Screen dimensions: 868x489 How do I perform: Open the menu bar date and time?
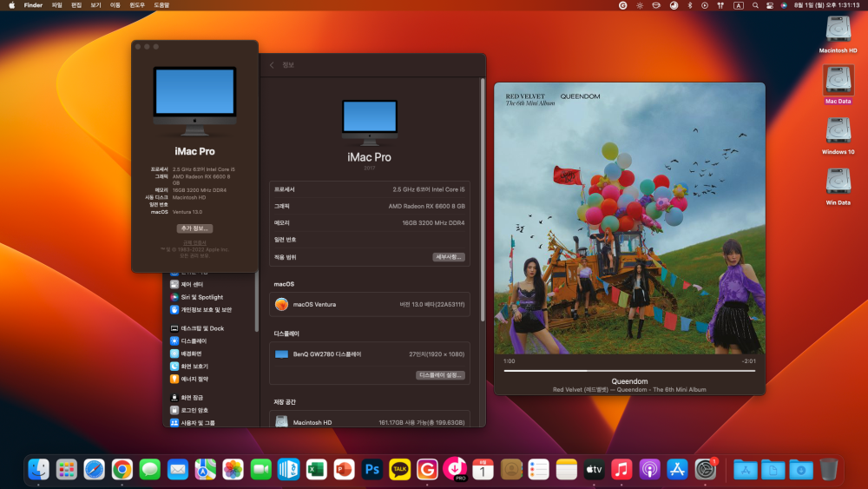pos(826,5)
